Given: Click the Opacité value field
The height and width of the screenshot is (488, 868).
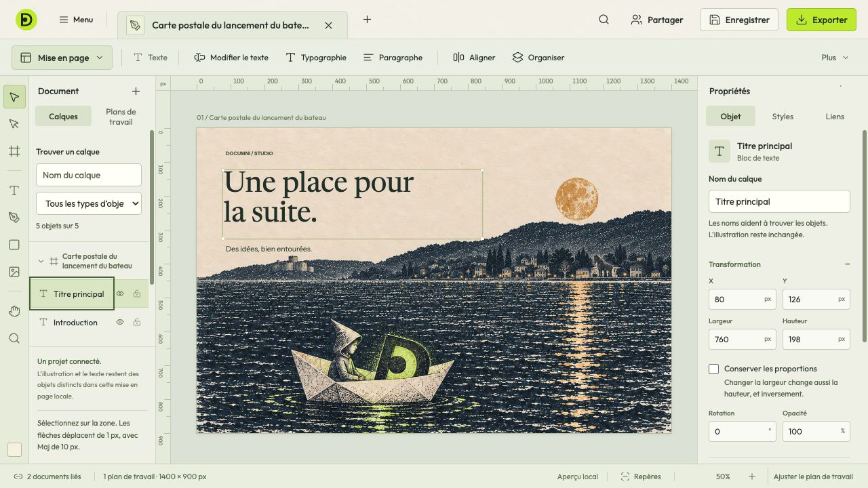Looking at the screenshot, I should click(x=816, y=431).
